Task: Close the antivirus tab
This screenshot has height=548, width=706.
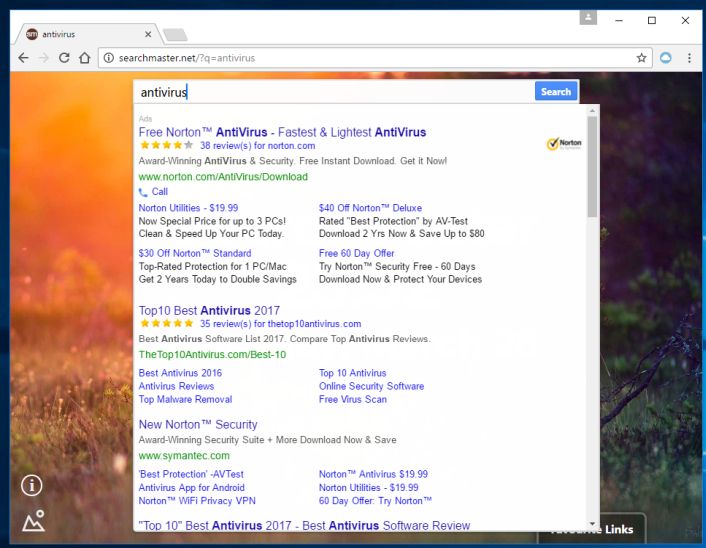Action: coord(148,34)
